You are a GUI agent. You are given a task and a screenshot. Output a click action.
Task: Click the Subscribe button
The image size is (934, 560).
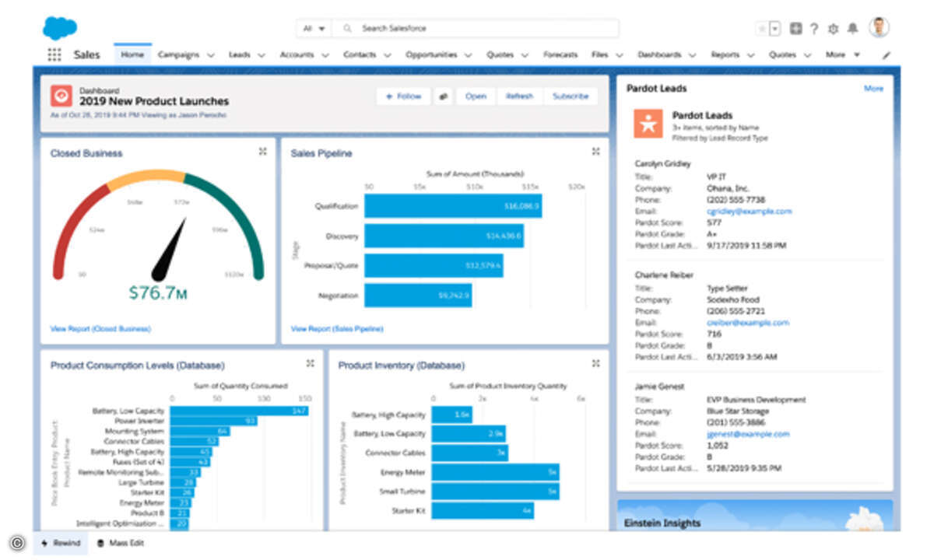tap(571, 96)
